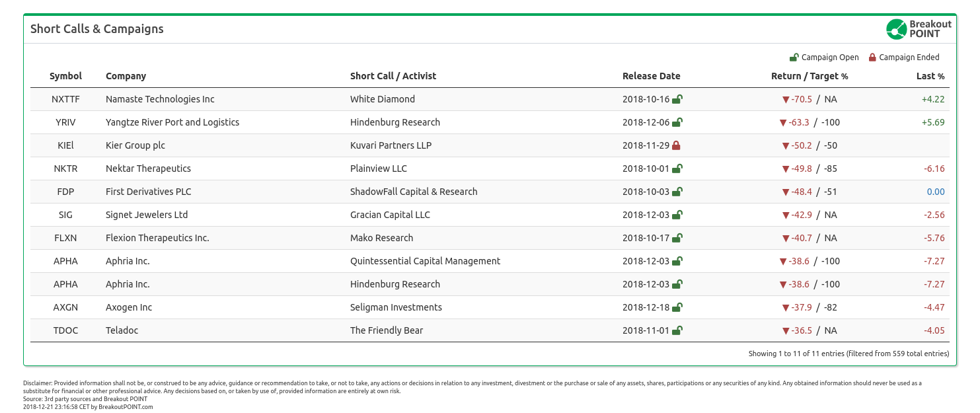
Task: Click the green Campaign Open legend lock
Action: [794, 57]
